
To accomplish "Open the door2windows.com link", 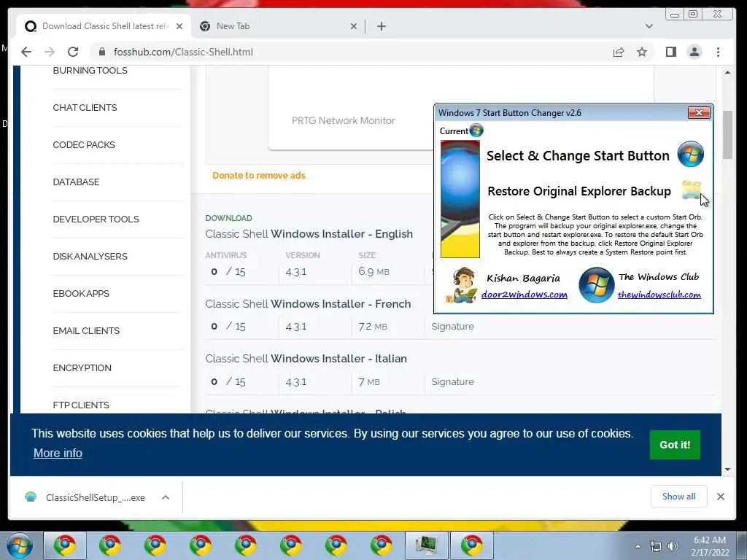I will (x=524, y=295).
